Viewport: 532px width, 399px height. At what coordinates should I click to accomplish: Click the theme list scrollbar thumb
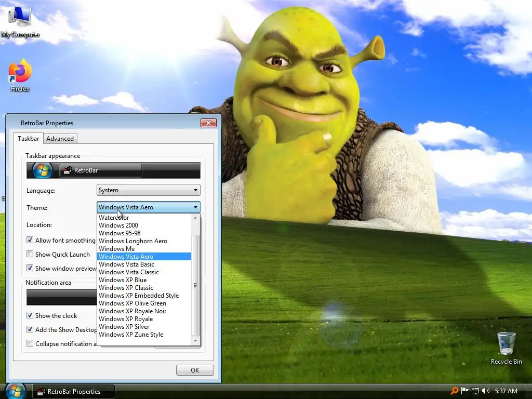[195, 285]
